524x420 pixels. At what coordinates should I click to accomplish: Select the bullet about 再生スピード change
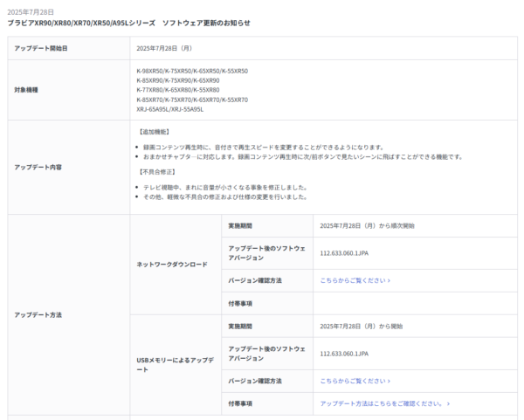tap(264, 148)
